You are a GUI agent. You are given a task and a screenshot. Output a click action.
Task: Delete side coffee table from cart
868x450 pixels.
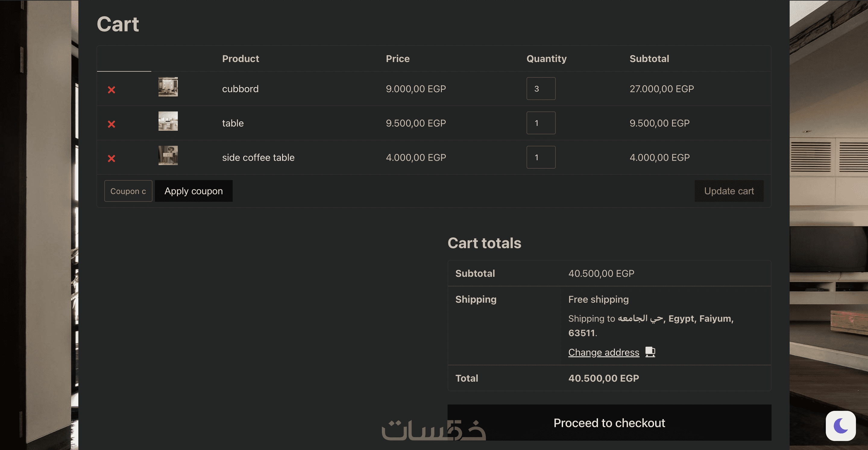(112, 158)
